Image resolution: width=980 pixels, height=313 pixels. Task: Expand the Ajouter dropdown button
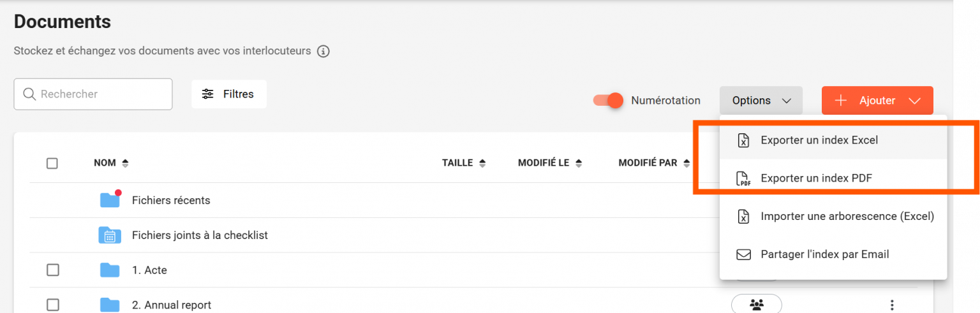[877, 101]
